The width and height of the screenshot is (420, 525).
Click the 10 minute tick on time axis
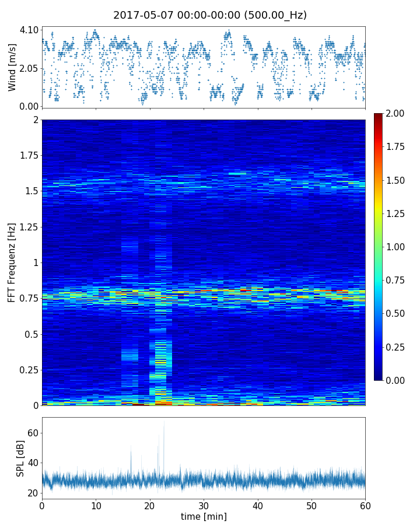(x=96, y=505)
